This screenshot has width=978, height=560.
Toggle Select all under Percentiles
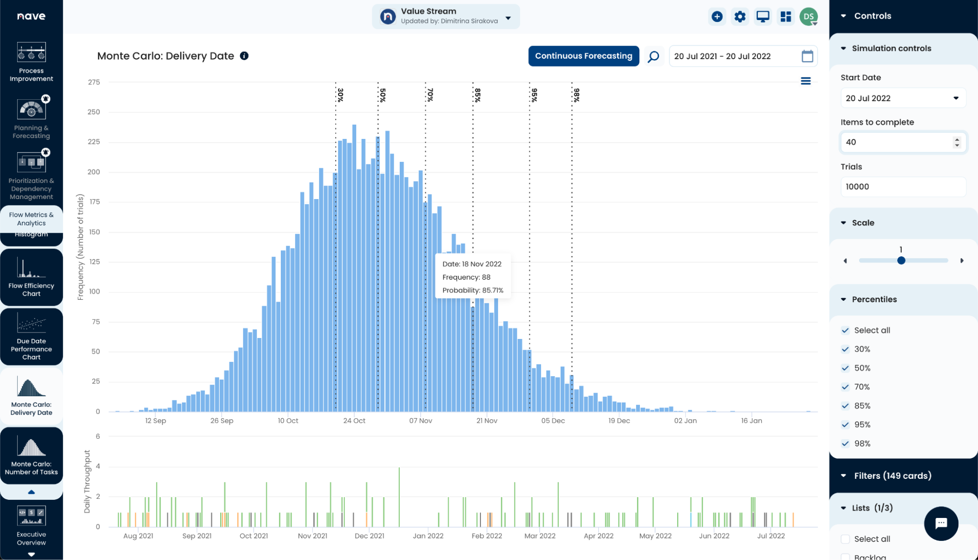pyautogui.click(x=845, y=331)
